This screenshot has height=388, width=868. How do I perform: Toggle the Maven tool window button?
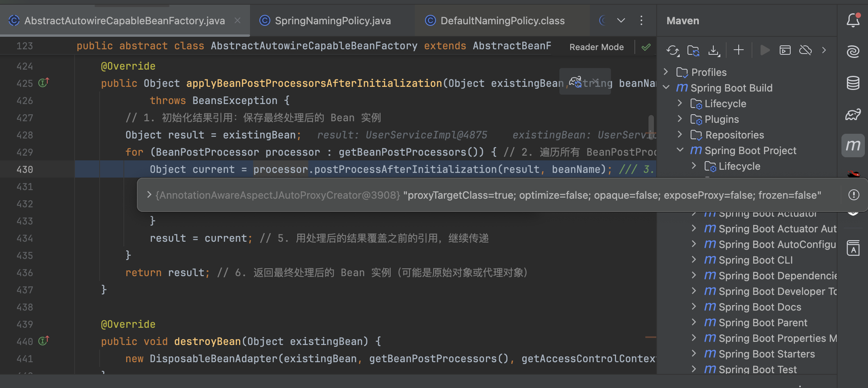853,145
